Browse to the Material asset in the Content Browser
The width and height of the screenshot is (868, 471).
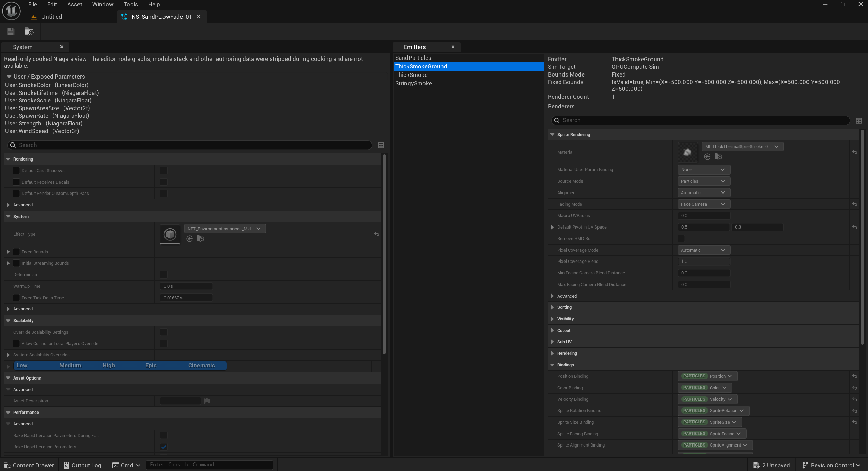718,157
